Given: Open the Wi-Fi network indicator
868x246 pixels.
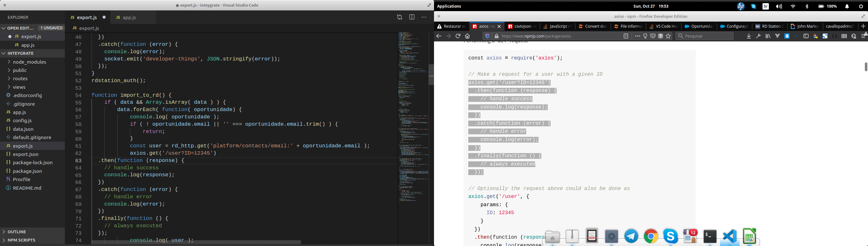Looking at the screenshot, I should [x=793, y=6].
